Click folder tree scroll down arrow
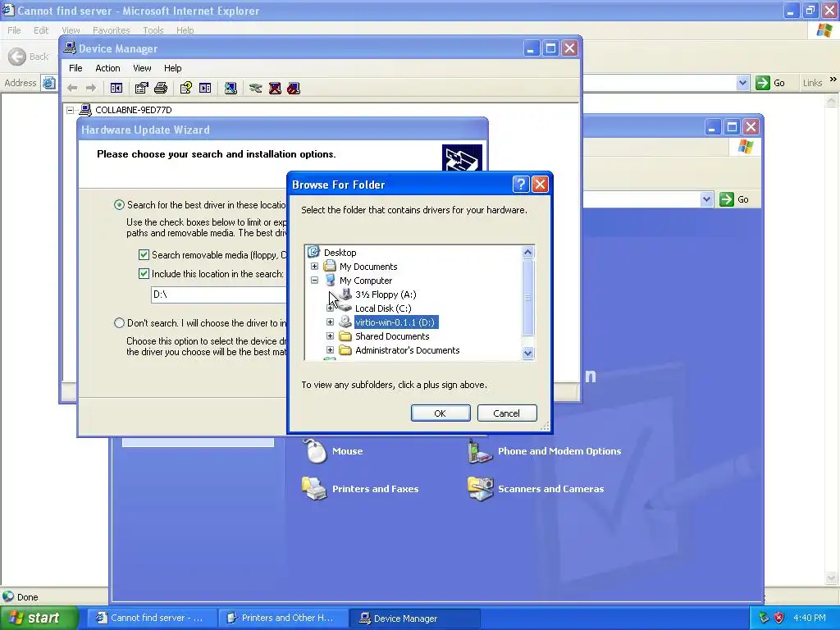840x630 pixels. pos(527,353)
